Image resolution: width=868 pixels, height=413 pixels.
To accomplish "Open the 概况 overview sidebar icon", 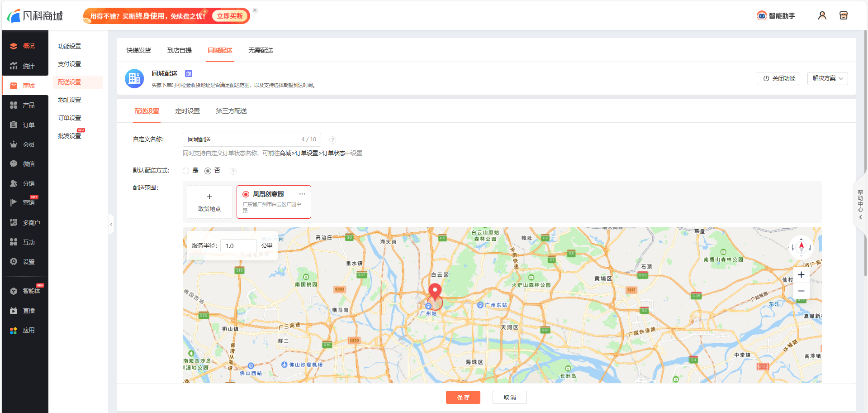I will pyautogui.click(x=14, y=46).
